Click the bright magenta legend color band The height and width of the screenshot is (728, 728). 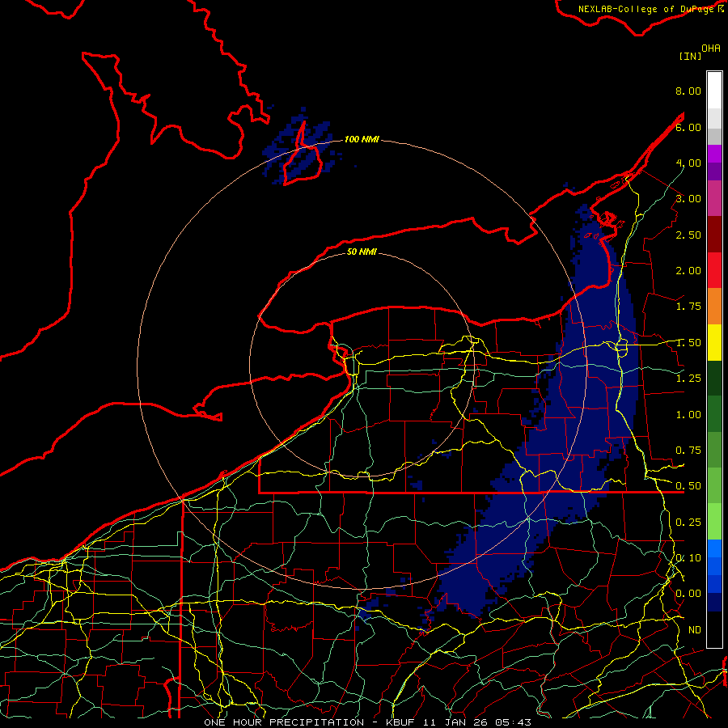click(x=714, y=154)
